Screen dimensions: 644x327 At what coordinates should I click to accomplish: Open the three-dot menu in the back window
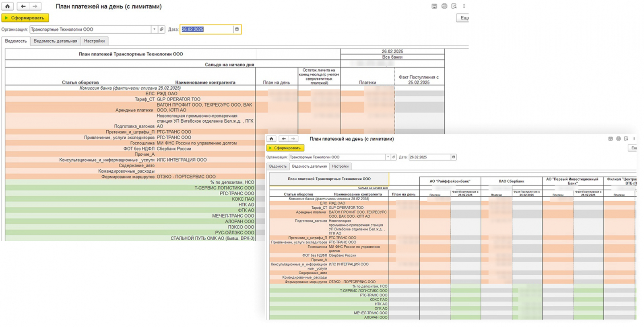(464, 6)
